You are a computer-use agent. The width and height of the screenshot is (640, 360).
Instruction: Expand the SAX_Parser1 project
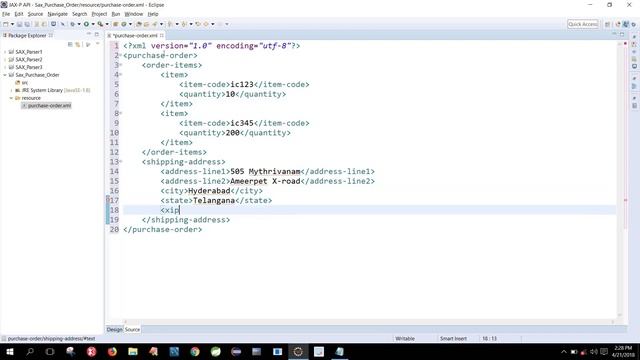(5, 52)
